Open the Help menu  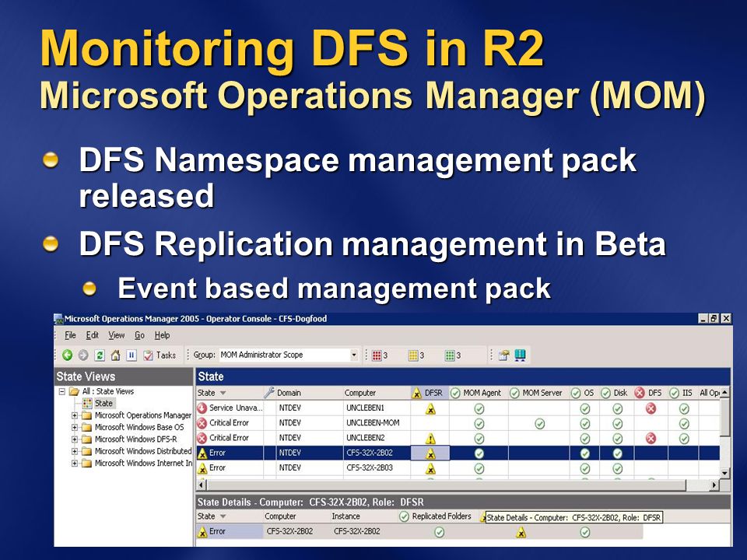point(162,335)
